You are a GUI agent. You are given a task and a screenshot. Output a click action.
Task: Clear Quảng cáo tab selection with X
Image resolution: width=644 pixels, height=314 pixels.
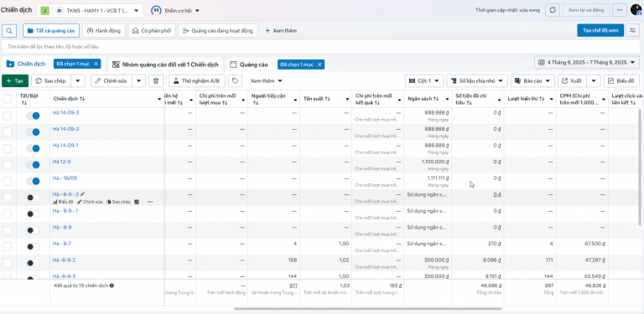point(319,64)
